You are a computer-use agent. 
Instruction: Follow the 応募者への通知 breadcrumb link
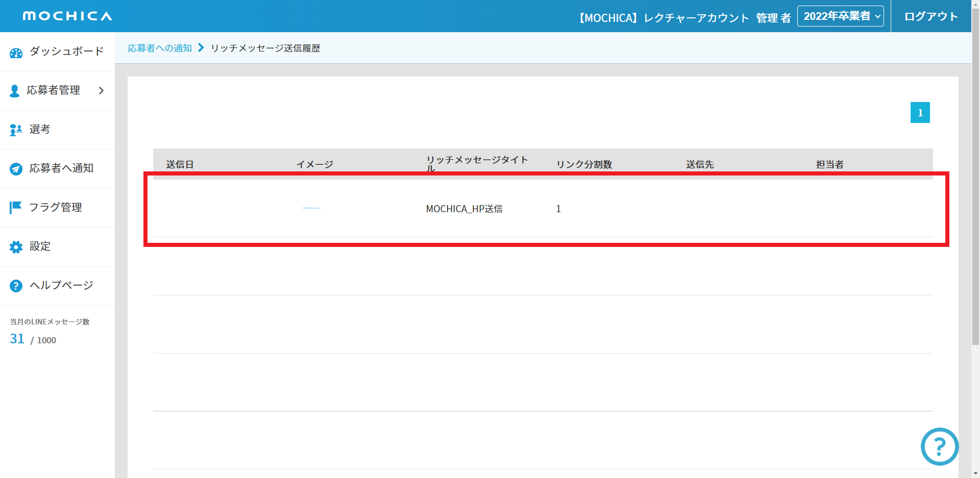[160, 48]
